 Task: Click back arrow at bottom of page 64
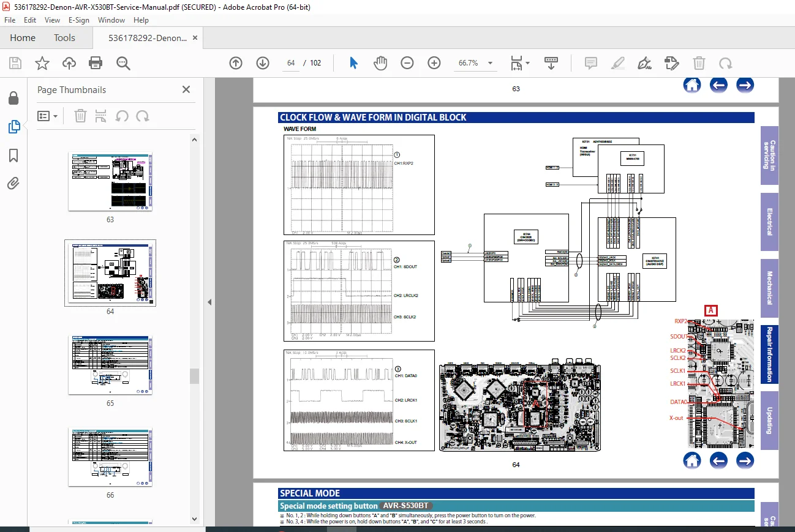coord(718,460)
